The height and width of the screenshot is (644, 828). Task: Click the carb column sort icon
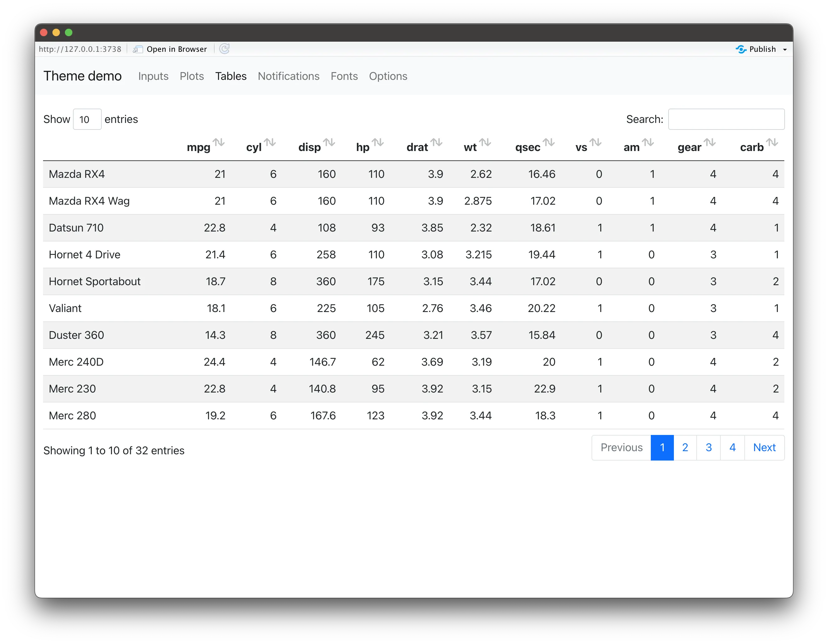772,143
